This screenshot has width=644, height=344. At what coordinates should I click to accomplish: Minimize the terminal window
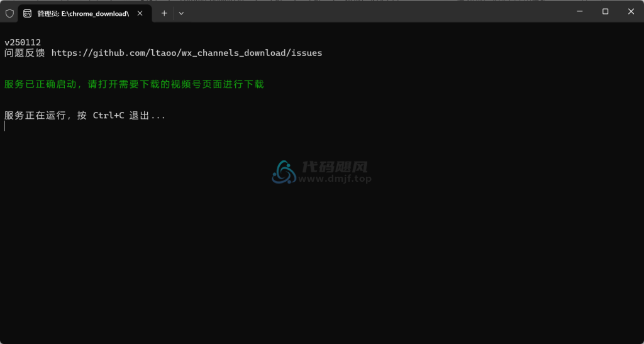click(x=580, y=11)
